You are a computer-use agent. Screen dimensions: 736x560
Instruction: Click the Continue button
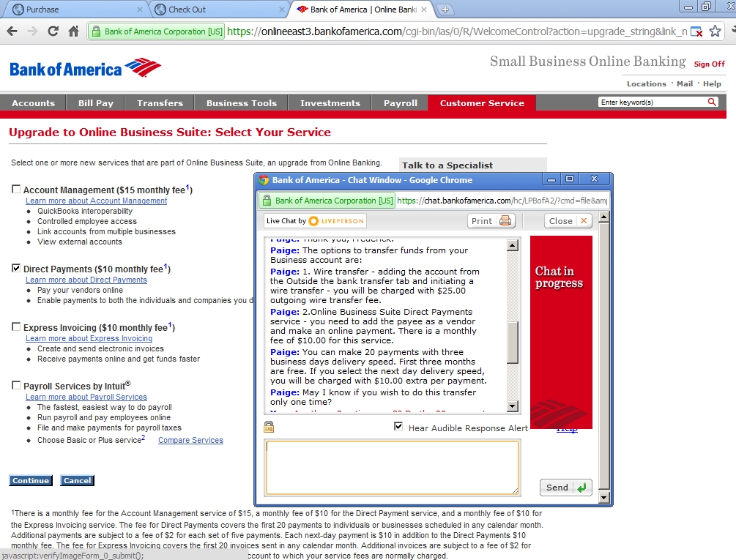31,480
